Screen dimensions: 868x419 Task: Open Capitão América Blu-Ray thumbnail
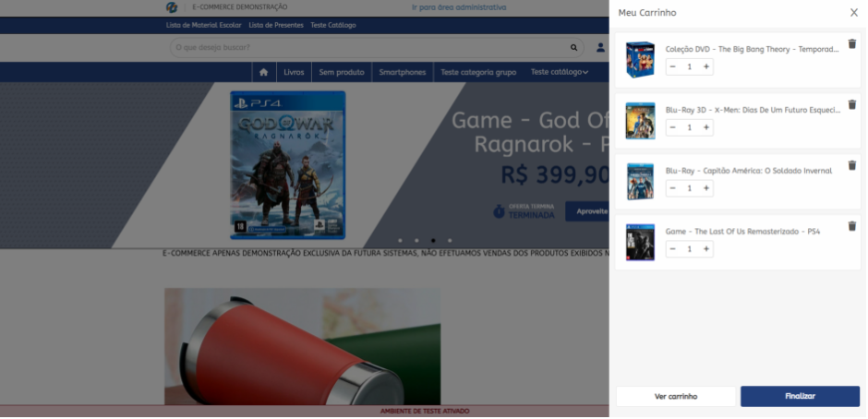(640, 182)
